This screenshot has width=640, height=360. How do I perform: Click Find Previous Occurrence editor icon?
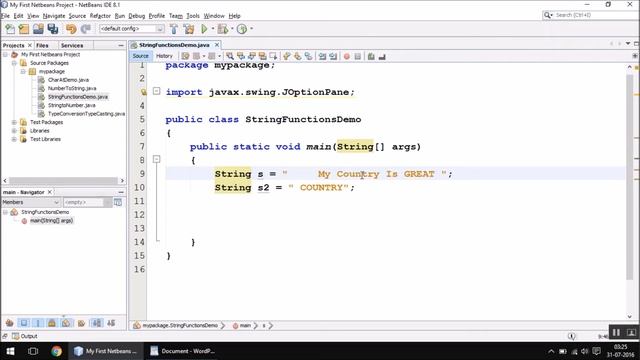click(241, 56)
